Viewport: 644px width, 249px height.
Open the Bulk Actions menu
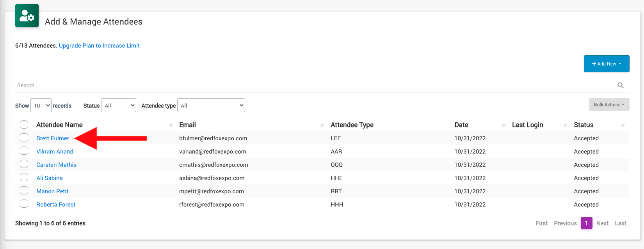609,105
